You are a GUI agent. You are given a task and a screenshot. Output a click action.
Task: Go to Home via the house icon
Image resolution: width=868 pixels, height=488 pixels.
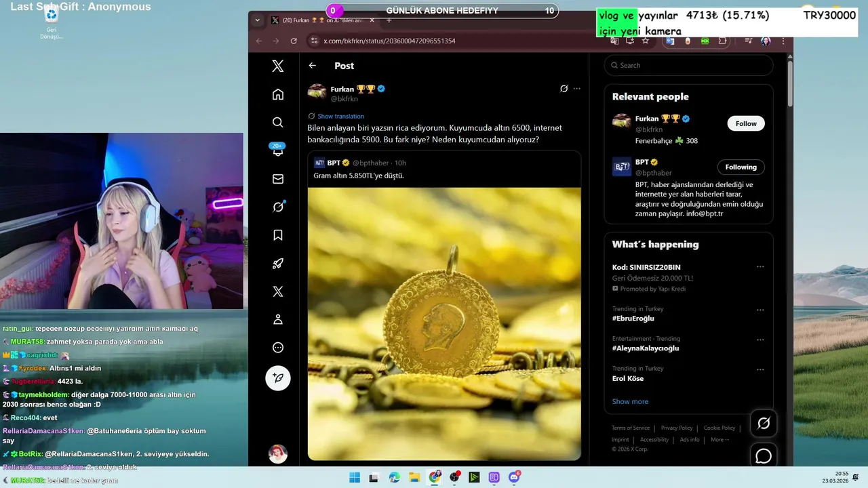(278, 94)
